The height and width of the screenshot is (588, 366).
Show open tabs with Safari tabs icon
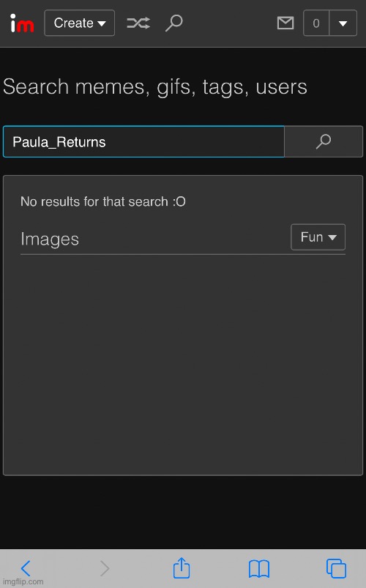(x=337, y=568)
